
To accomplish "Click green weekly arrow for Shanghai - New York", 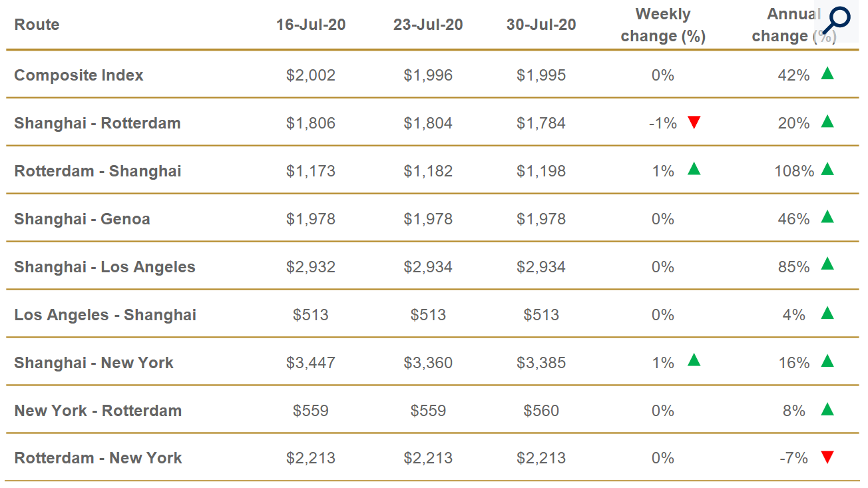I will tap(694, 361).
